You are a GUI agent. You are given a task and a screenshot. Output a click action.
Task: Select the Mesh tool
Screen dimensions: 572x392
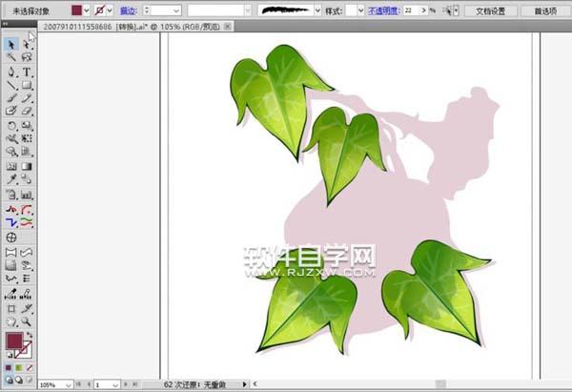click(x=11, y=167)
